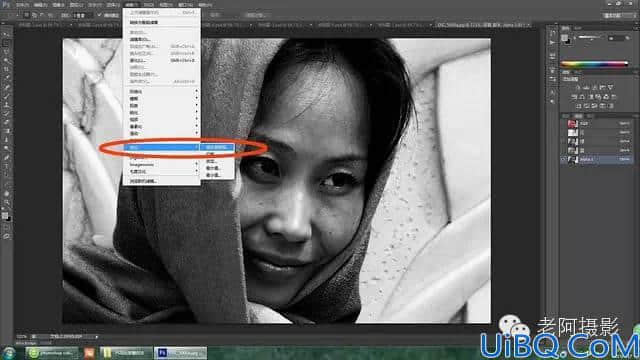
Task: Expand the 模糊 Blur filter submenu
Action: [x=162, y=99]
